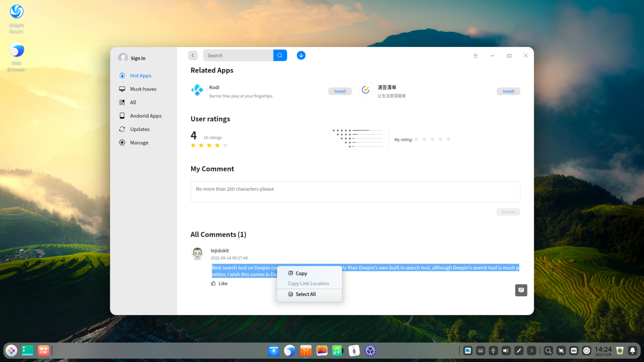This screenshot has width=644, height=362.
Task: Open the Android Apps section
Action: (x=145, y=116)
